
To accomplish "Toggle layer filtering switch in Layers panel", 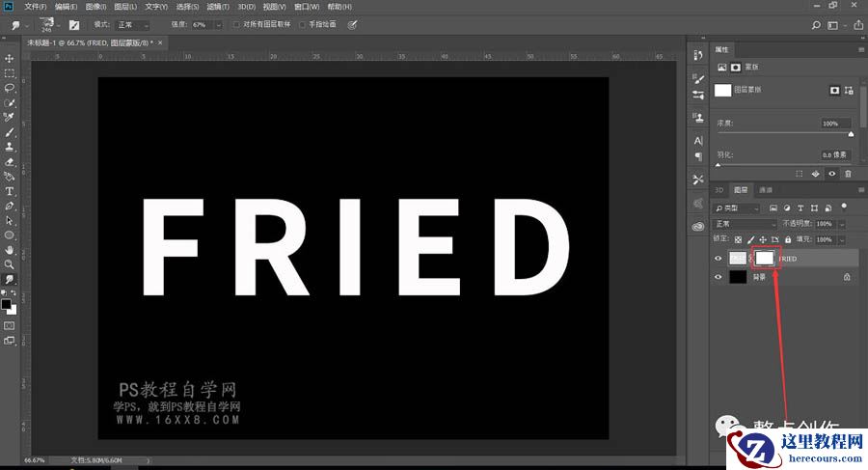I will 844,207.
